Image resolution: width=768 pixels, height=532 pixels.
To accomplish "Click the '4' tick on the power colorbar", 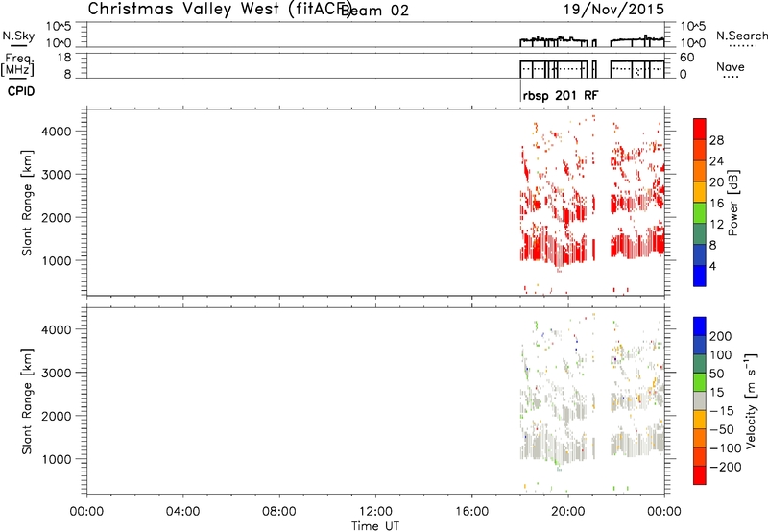I will (712, 266).
